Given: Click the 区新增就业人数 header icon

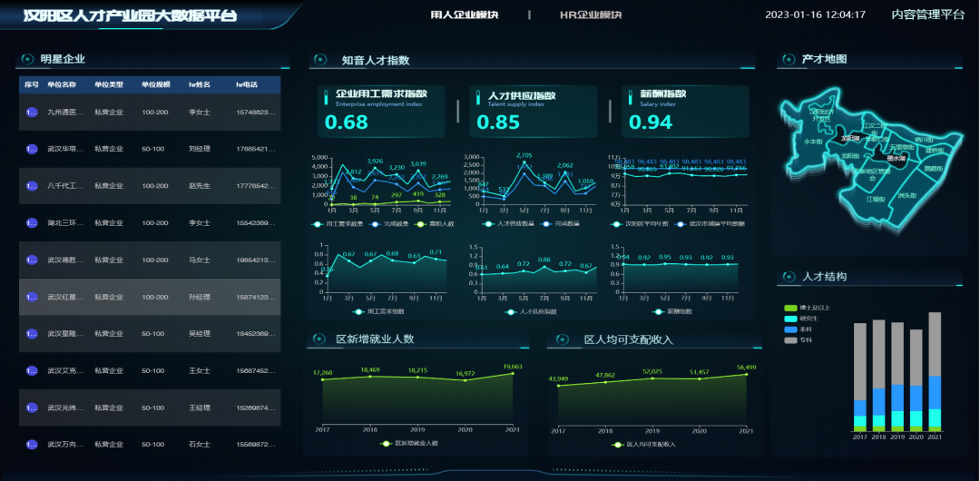Looking at the screenshot, I should click(319, 339).
